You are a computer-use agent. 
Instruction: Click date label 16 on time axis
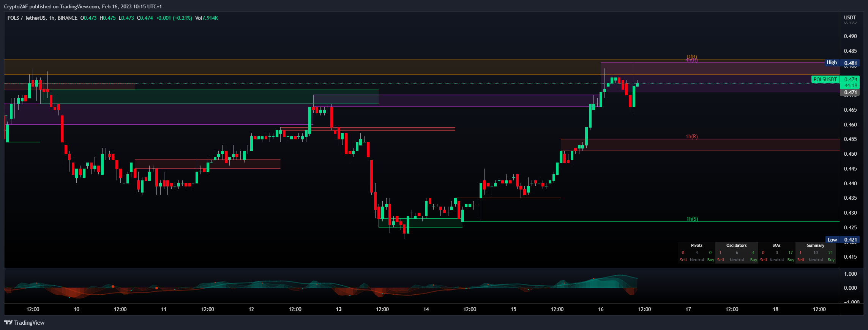601,309
